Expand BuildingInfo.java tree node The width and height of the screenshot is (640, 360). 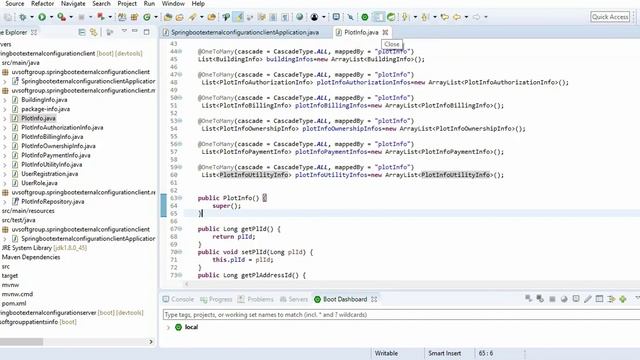pyautogui.click(x=5, y=100)
